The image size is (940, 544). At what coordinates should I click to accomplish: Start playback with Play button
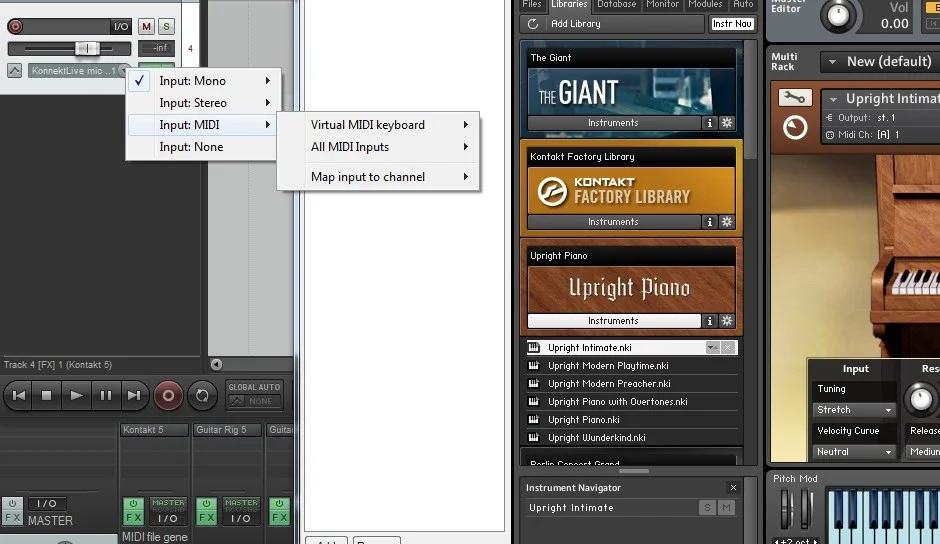(x=76, y=395)
